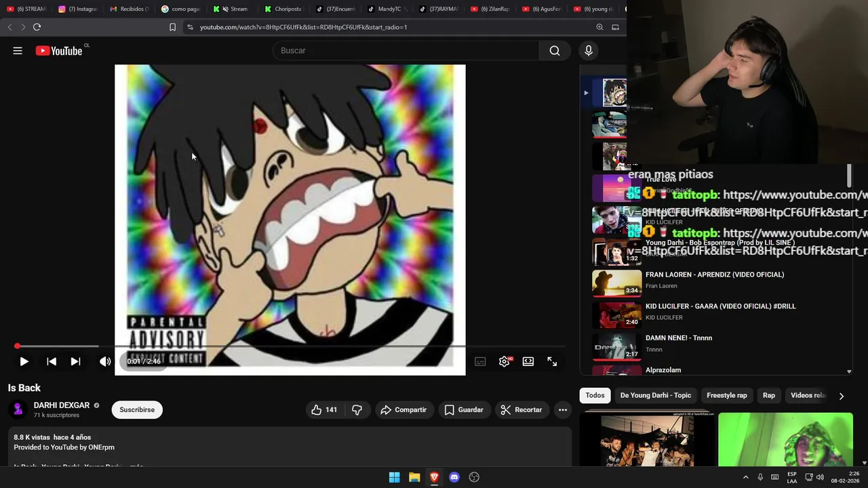Show more filter chips arrow
The image size is (868, 488).
click(842, 396)
